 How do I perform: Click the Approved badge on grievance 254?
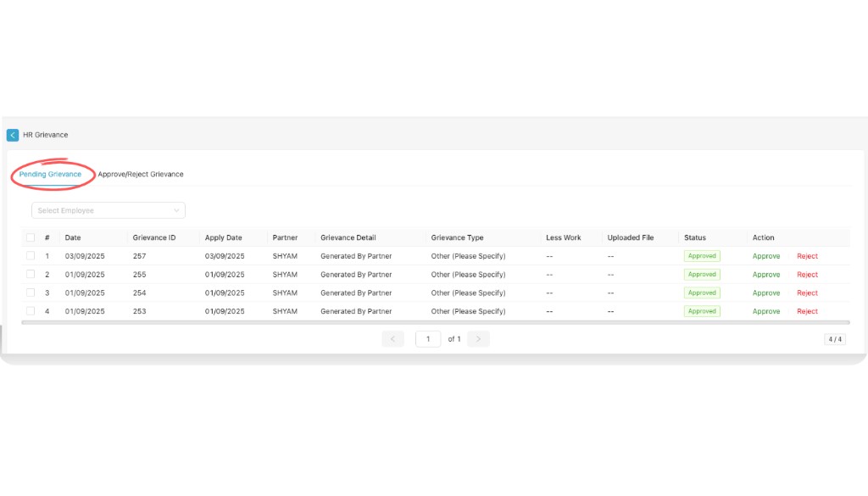pos(702,293)
